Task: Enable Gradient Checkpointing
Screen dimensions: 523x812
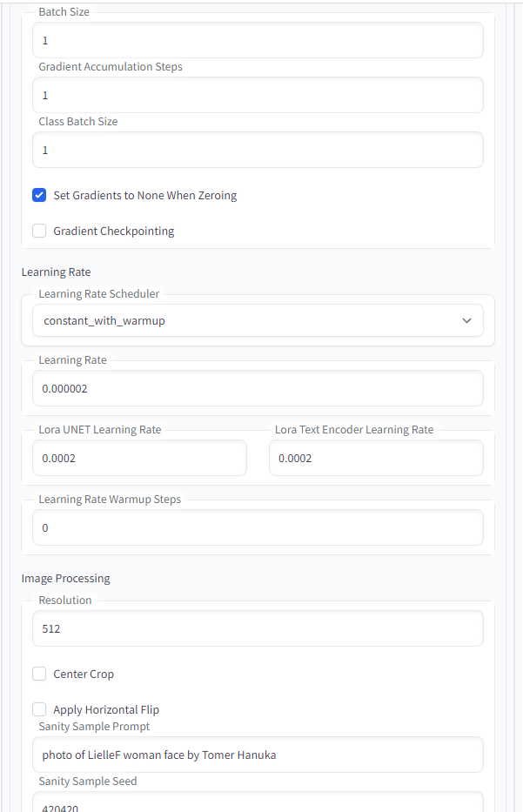Action: [39, 231]
